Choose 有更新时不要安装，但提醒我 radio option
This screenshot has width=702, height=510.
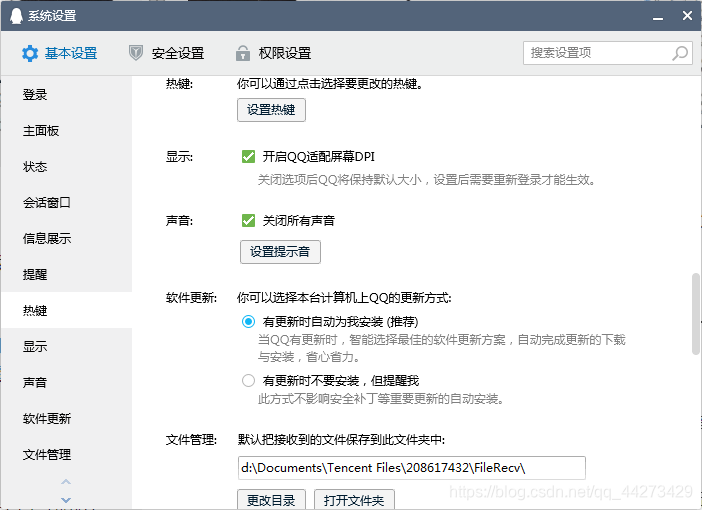[248, 381]
